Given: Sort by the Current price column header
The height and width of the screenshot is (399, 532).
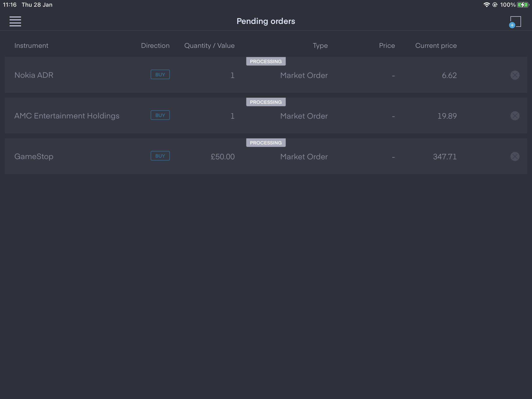Looking at the screenshot, I should point(436,45).
